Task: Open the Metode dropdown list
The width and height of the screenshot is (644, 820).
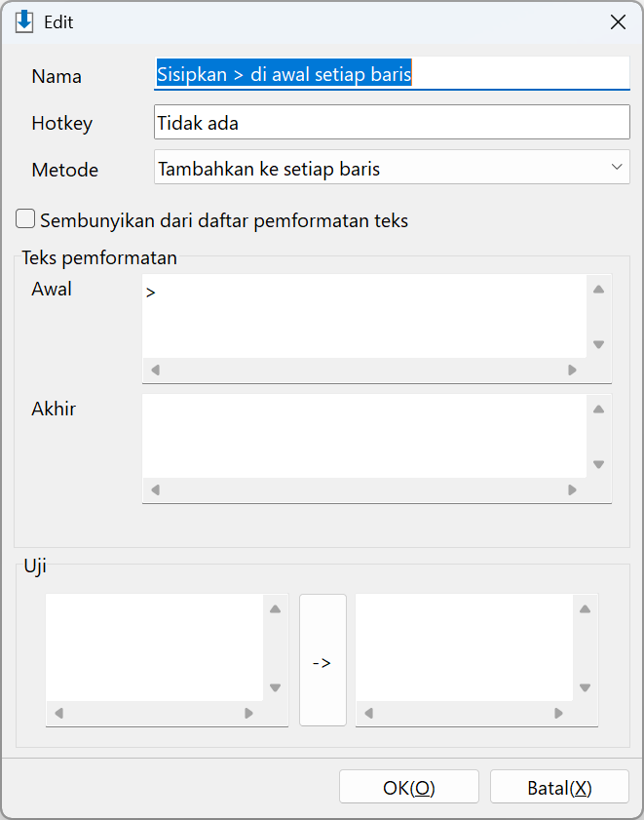Action: tap(392, 168)
